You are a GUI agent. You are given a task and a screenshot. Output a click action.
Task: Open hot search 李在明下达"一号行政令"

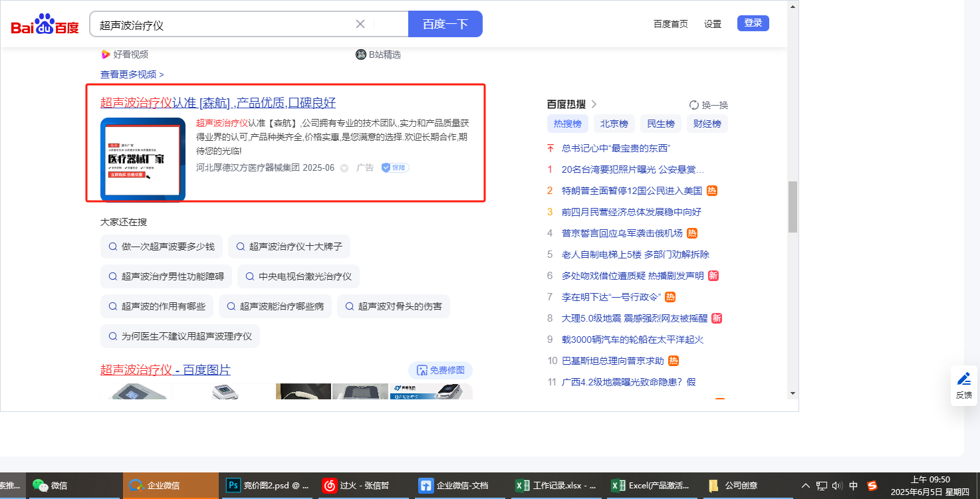point(612,297)
